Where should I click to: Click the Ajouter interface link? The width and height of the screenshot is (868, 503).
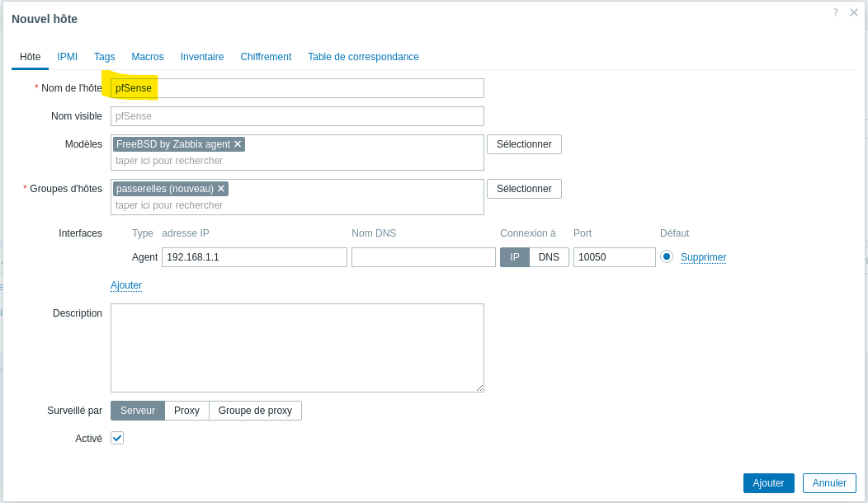pyautogui.click(x=126, y=285)
